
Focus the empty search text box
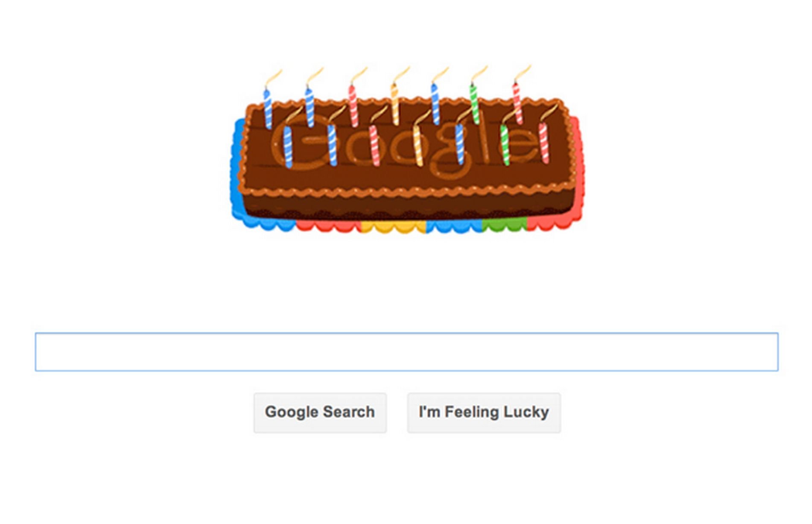406,352
